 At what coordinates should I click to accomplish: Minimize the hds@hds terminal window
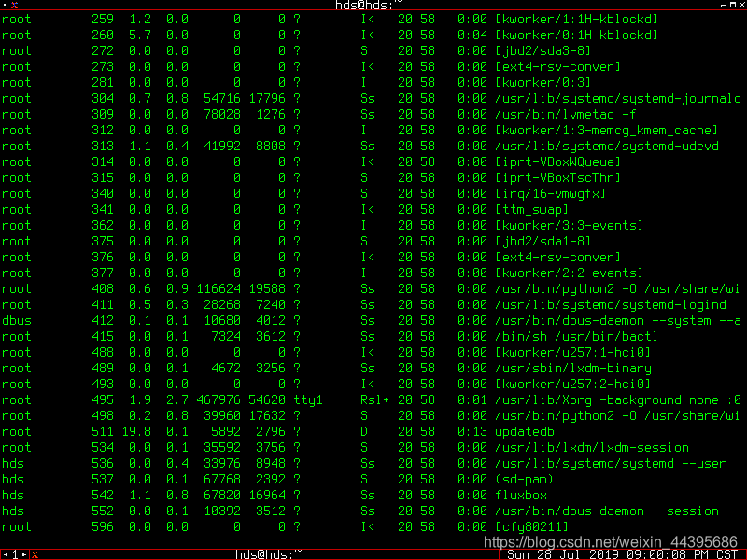[724, 6]
